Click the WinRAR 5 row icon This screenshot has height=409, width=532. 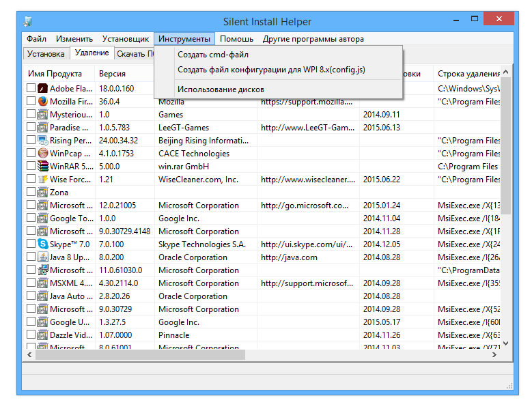[x=42, y=167]
